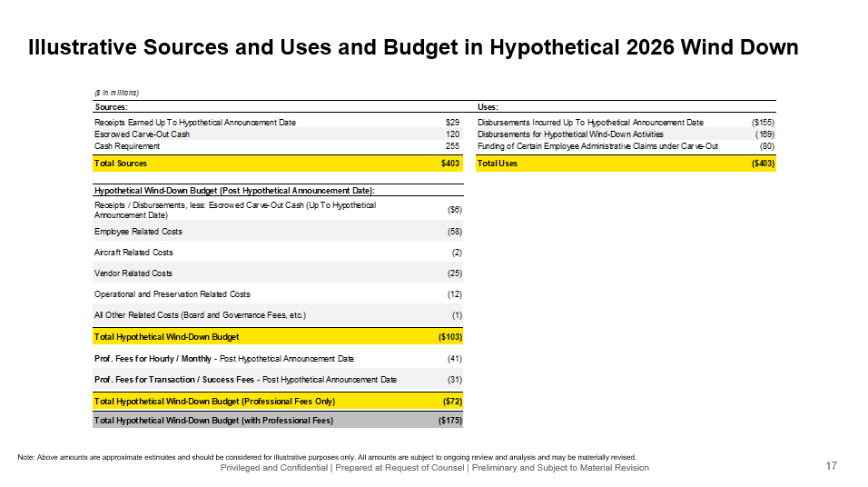Viewport: 868px width, 487px height.
Task: Click Prof. Fees for Transaction / Success Fees row
Action: tap(277, 379)
